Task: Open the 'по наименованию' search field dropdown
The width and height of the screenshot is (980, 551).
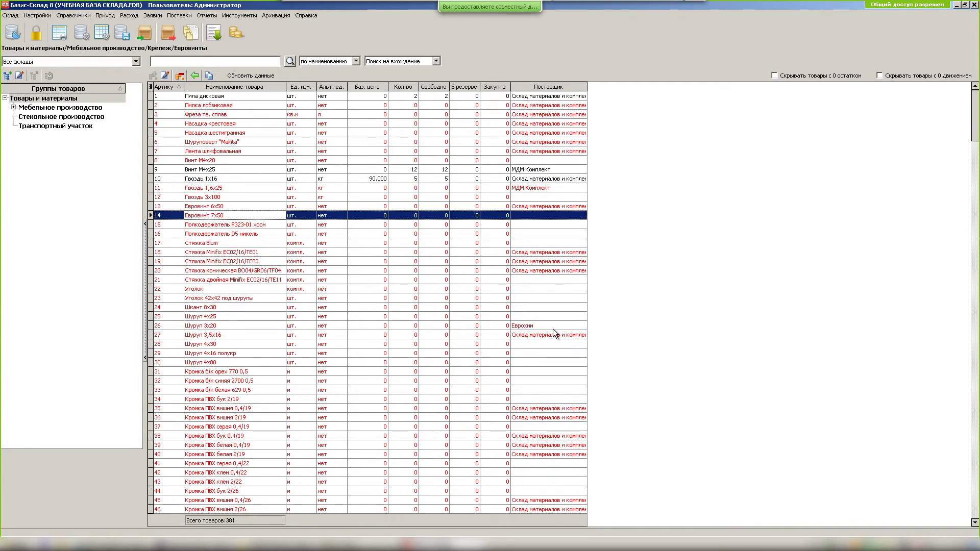Action: (356, 61)
